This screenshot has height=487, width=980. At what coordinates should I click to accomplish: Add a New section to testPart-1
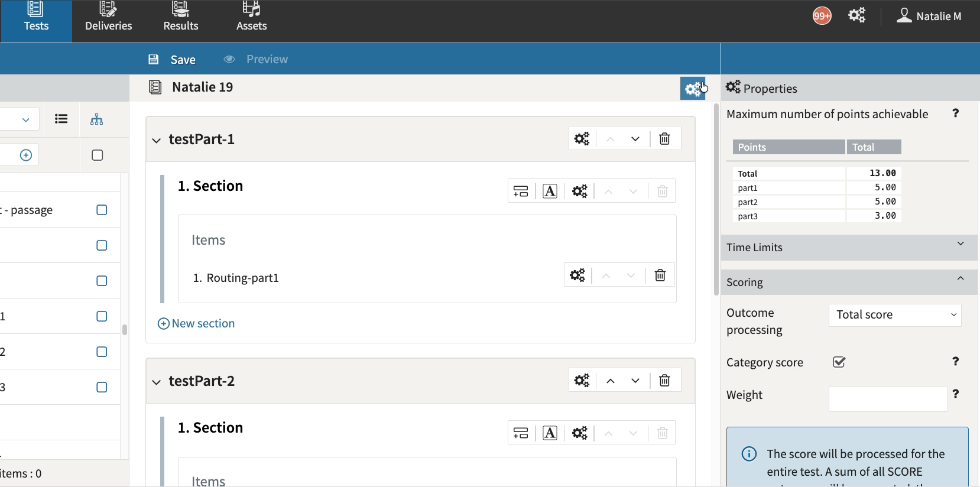pyautogui.click(x=196, y=324)
